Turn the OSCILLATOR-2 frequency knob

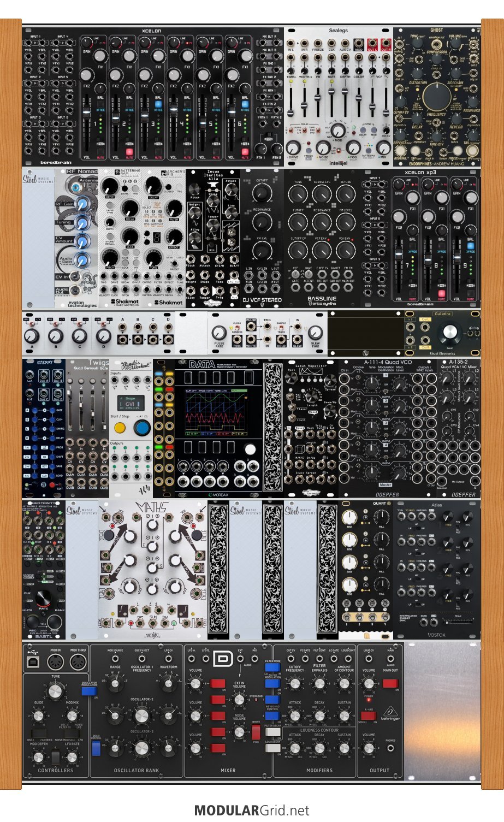click(x=141, y=715)
